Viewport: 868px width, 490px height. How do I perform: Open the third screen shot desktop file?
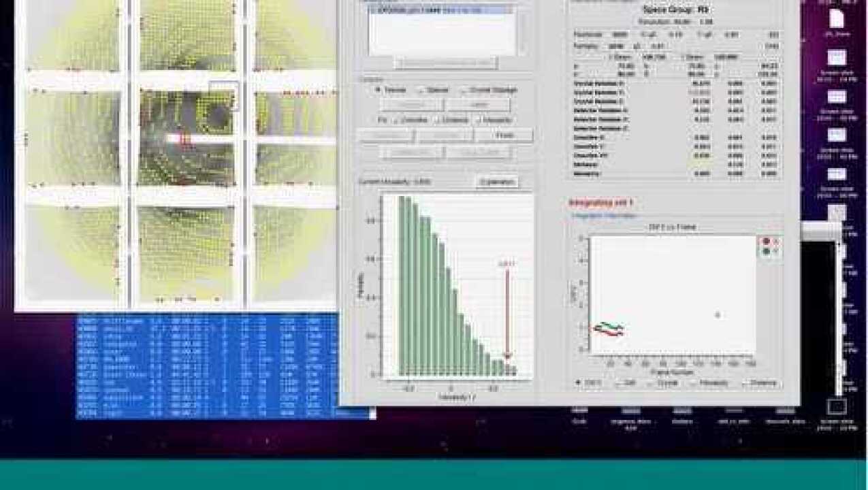pos(837,135)
